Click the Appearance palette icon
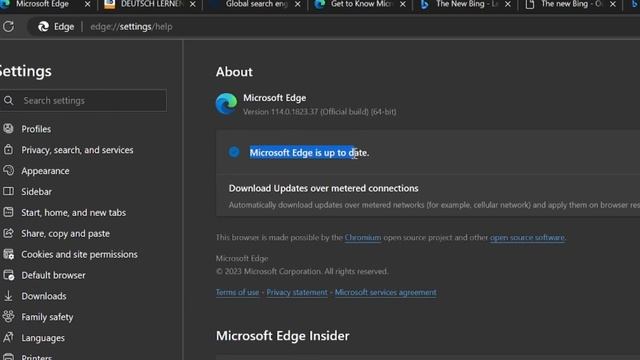This screenshot has width=640, height=360. pos(8,170)
